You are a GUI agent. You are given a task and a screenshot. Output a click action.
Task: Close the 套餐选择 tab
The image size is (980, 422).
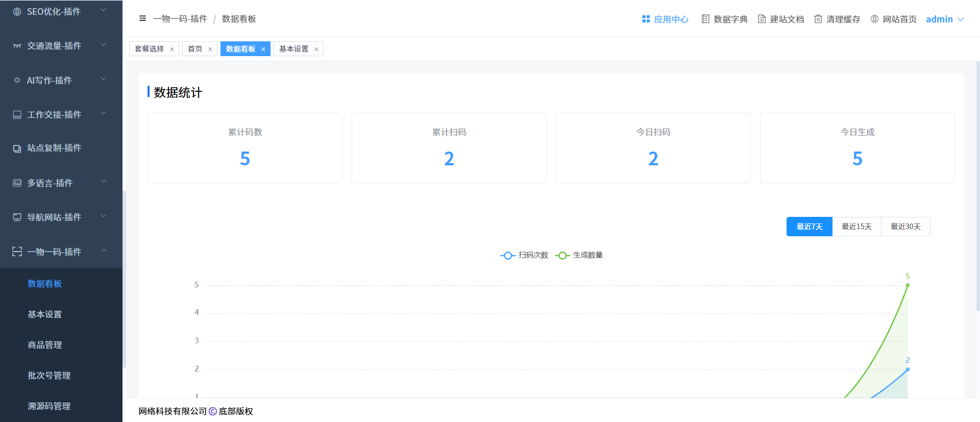tap(172, 49)
